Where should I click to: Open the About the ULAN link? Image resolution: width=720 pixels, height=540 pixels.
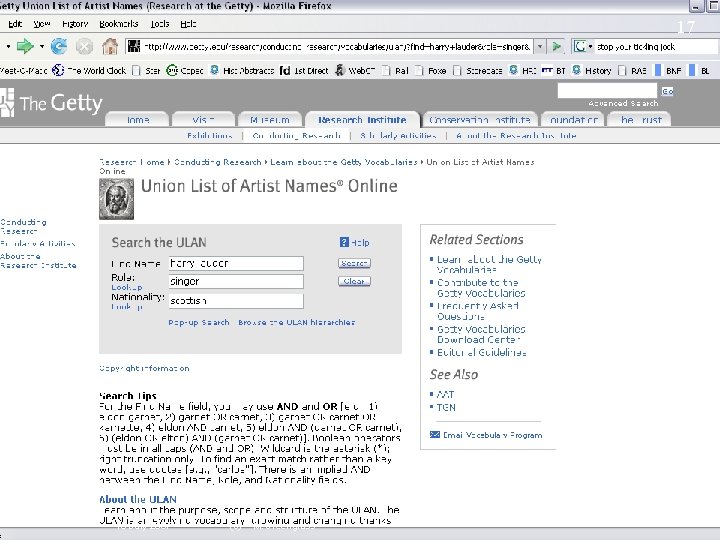coord(138,499)
